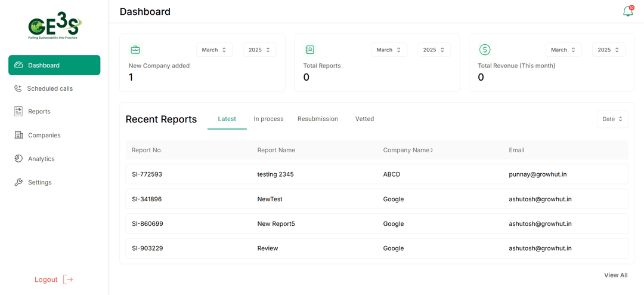
Task: Click the Settings wrench icon
Action: tap(18, 182)
